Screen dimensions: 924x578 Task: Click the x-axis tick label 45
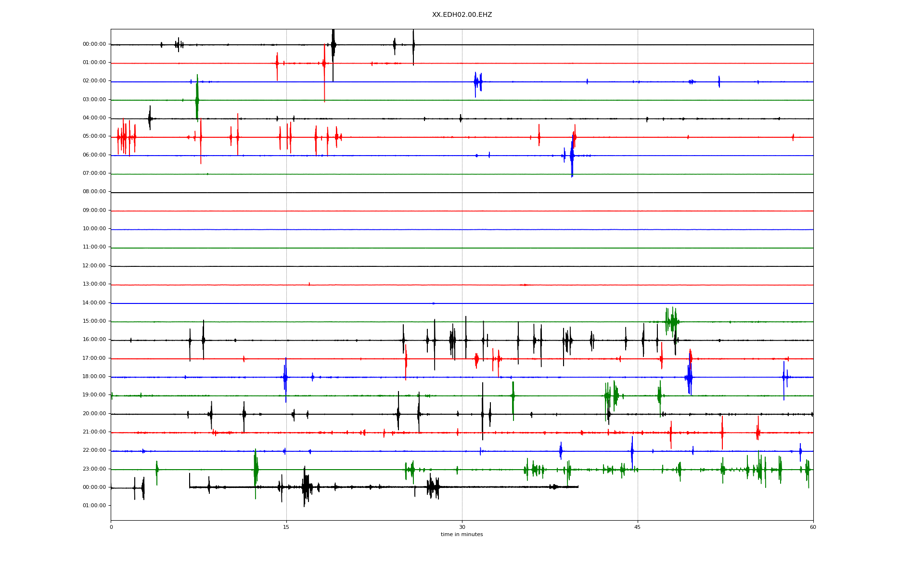point(638,527)
